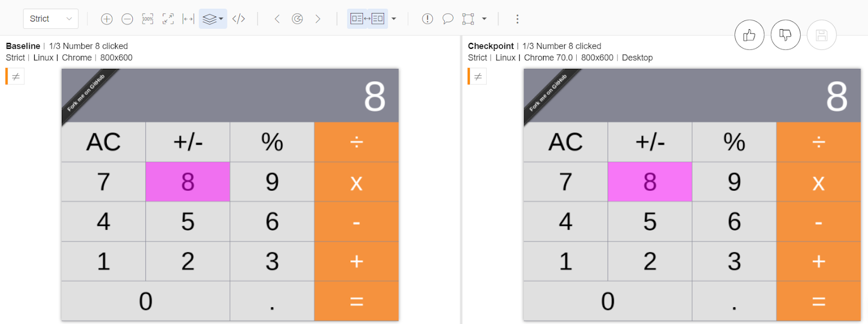The image size is (868, 324).
Task: Open the code view icon
Action: [x=239, y=19]
